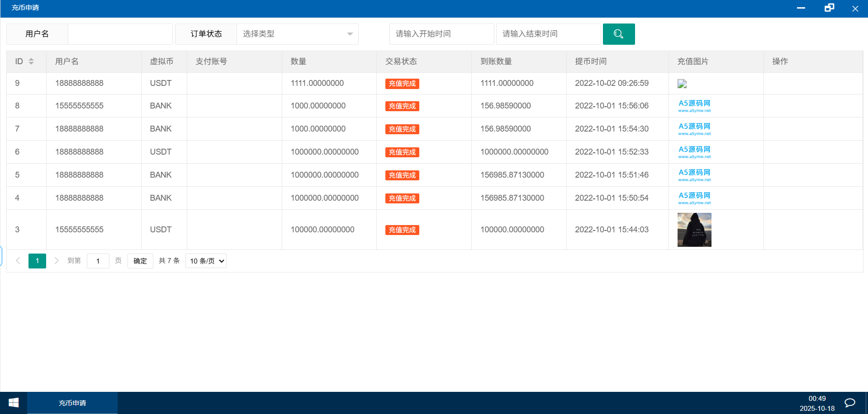The height and width of the screenshot is (414, 868).
Task: Open hooded person photo thumbnail in row 3
Action: (x=694, y=230)
